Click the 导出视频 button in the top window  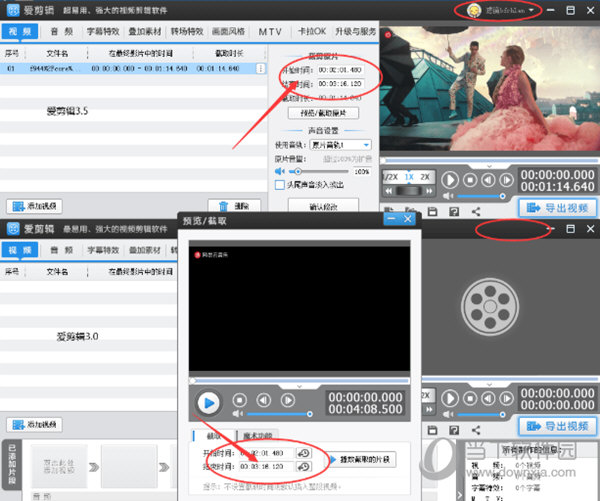point(557,208)
